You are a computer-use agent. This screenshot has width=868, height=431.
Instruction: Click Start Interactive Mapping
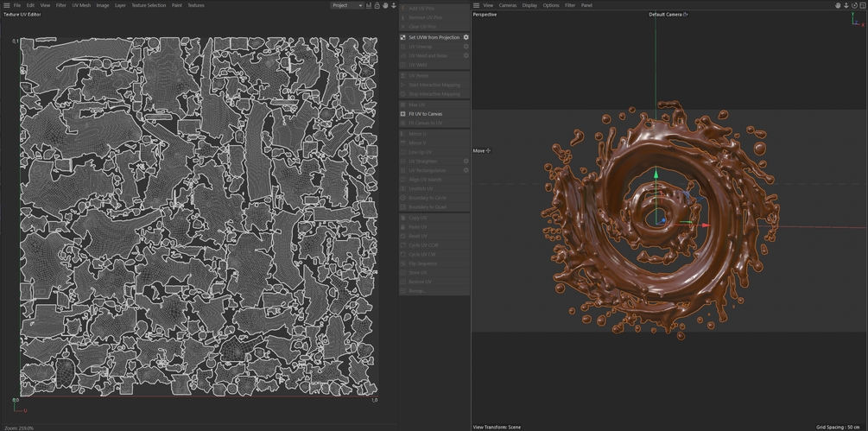pos(434,85)
